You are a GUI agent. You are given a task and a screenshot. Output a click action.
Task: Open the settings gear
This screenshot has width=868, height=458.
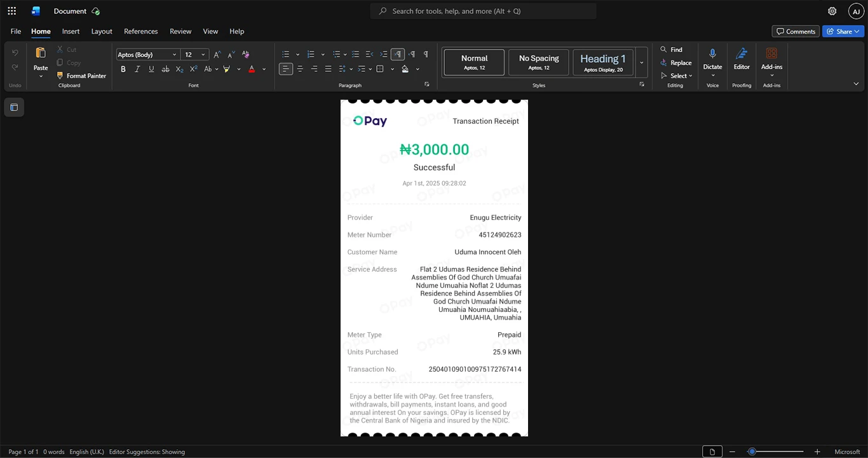[x=832, y=11]
